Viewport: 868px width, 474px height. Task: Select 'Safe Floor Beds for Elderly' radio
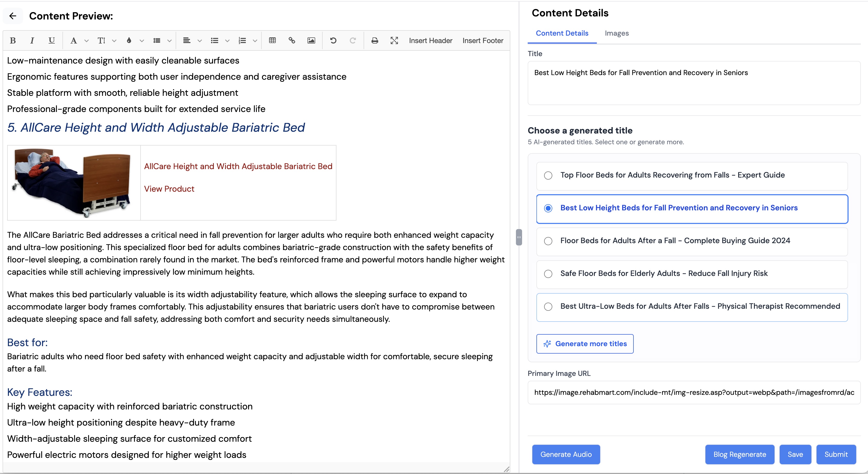pos(548,274)
